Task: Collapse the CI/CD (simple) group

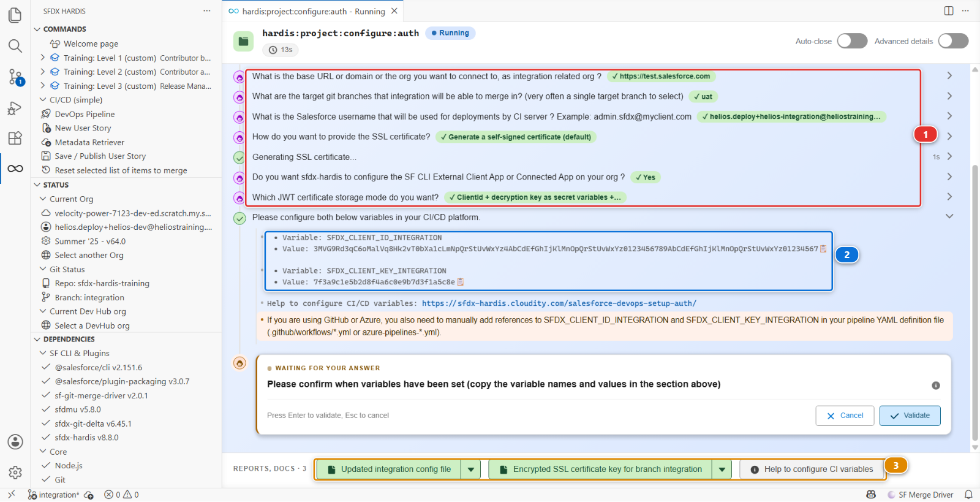Action: pyautogui.click(x=43, y=100)
